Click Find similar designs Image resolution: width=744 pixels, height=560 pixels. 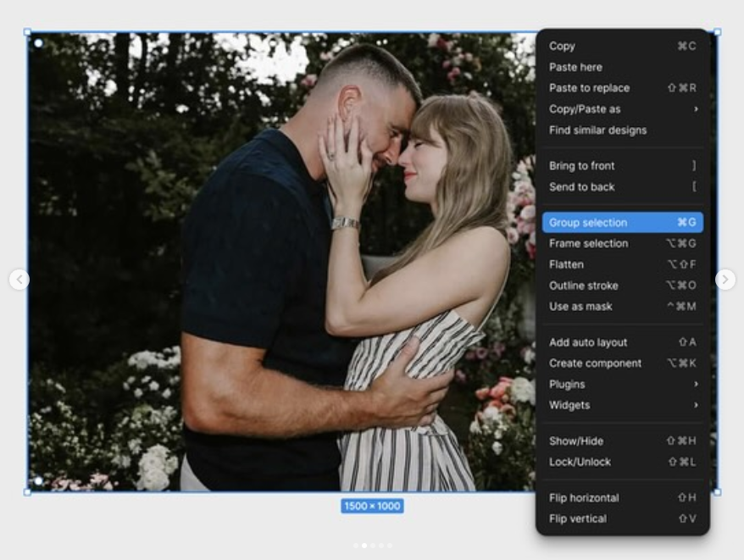[x=622, y=130]
